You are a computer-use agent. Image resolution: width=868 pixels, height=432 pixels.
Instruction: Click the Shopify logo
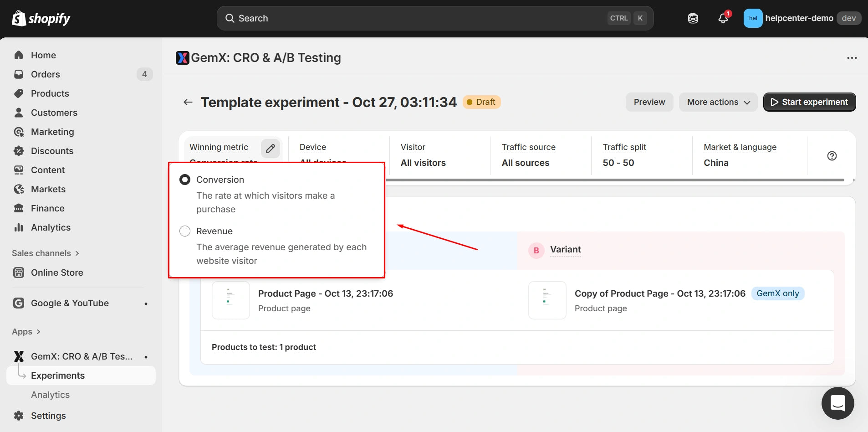[41, 18]
